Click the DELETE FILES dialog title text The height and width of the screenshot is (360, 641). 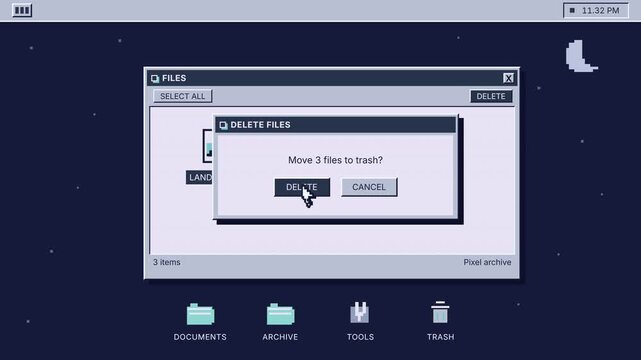point(260,125)
